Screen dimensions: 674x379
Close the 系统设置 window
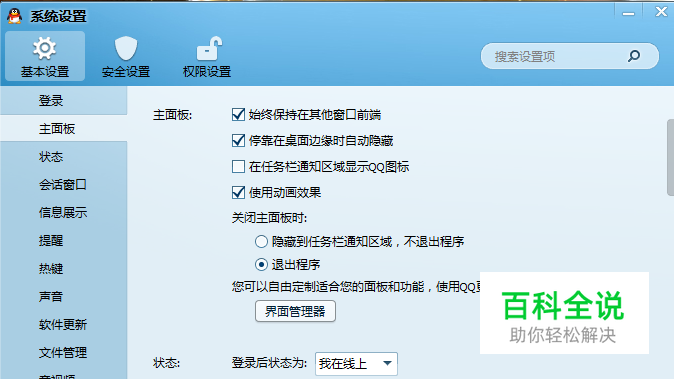[661, 12]
